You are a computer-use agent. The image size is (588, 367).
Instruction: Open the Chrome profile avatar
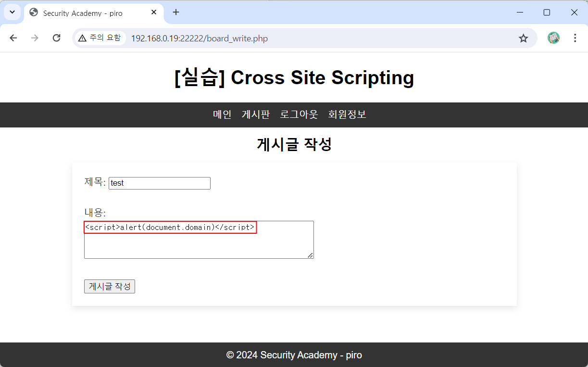(553, 38)
